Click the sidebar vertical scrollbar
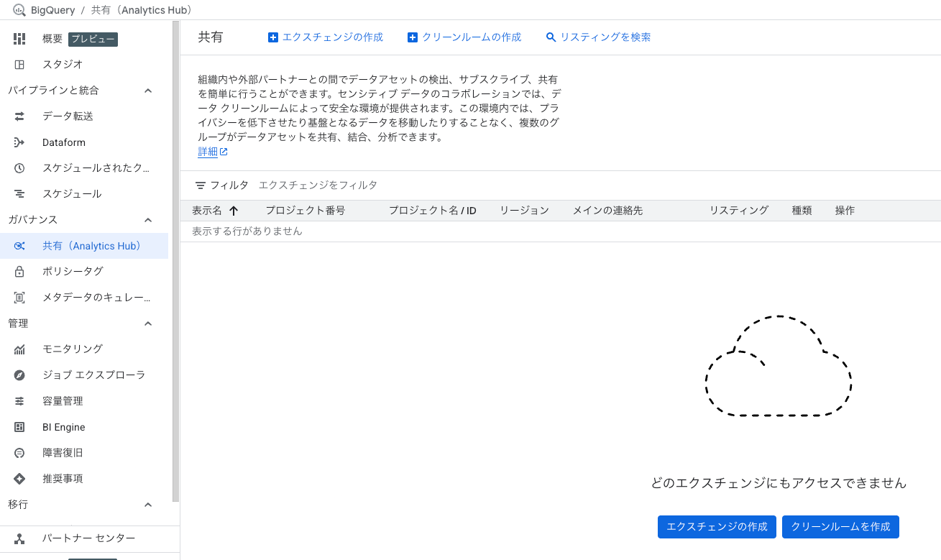Image resolution: width=941 pixels, height=560 pixels. click(x=175, y=262)
